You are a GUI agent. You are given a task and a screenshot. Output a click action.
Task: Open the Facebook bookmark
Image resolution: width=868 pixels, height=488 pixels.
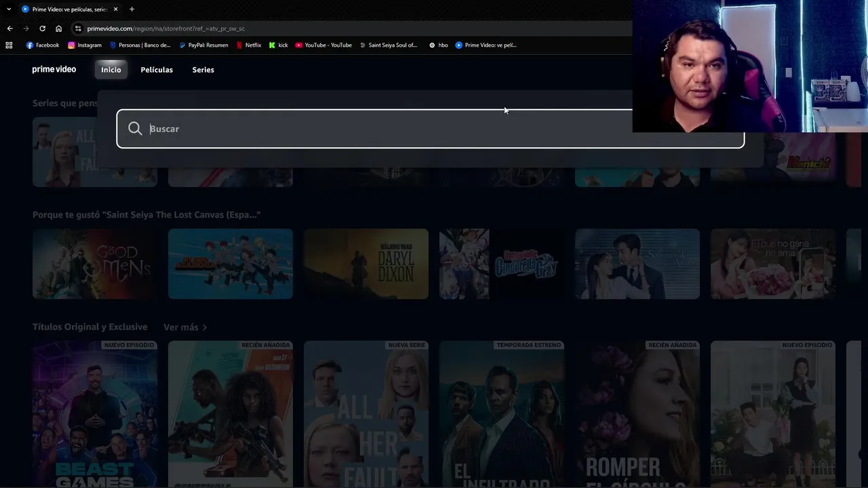click(x=43, y=45)
